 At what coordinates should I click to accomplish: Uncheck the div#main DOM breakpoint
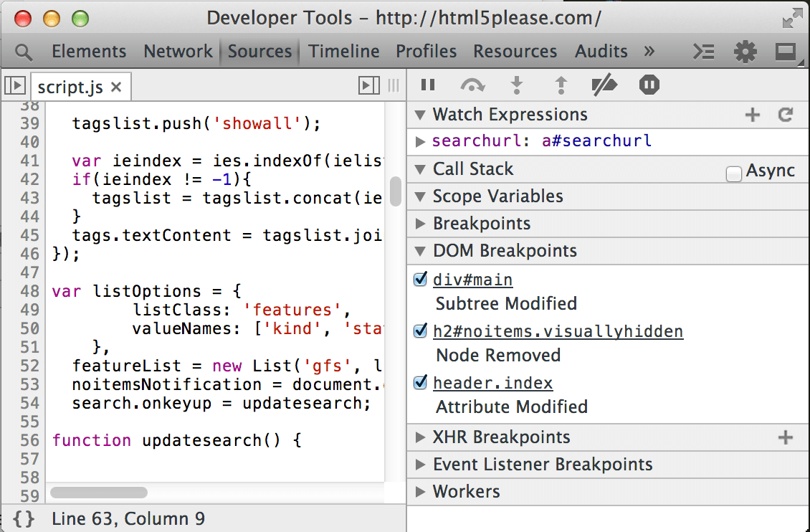pos(421,279)
